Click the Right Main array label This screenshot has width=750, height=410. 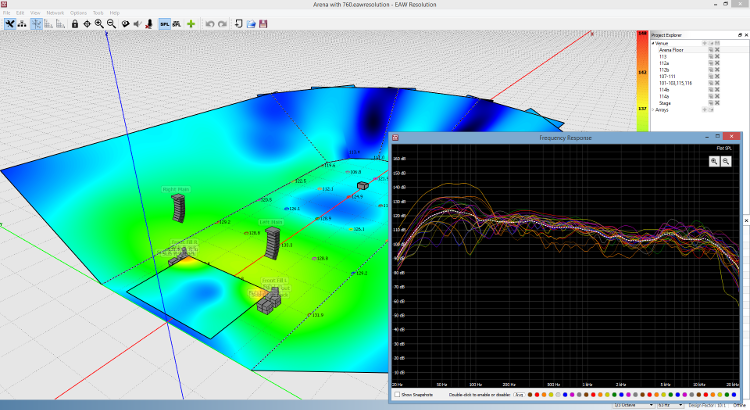[x=176, y=189]
